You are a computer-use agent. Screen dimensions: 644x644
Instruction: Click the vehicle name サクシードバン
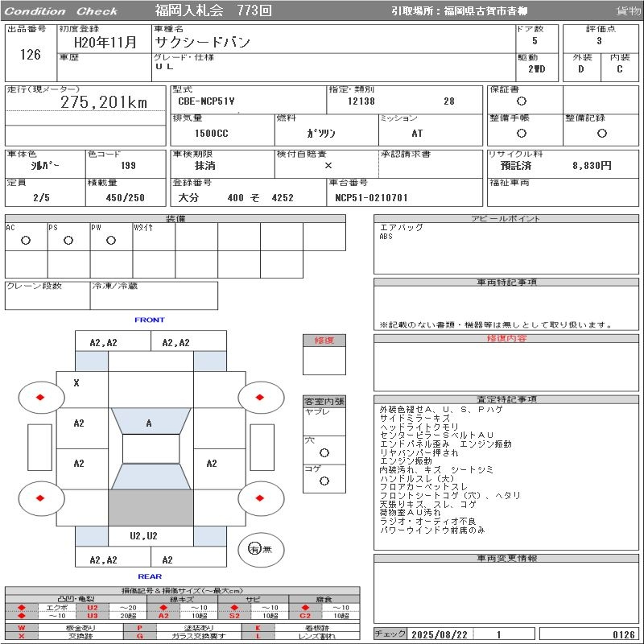click(203, 42)
